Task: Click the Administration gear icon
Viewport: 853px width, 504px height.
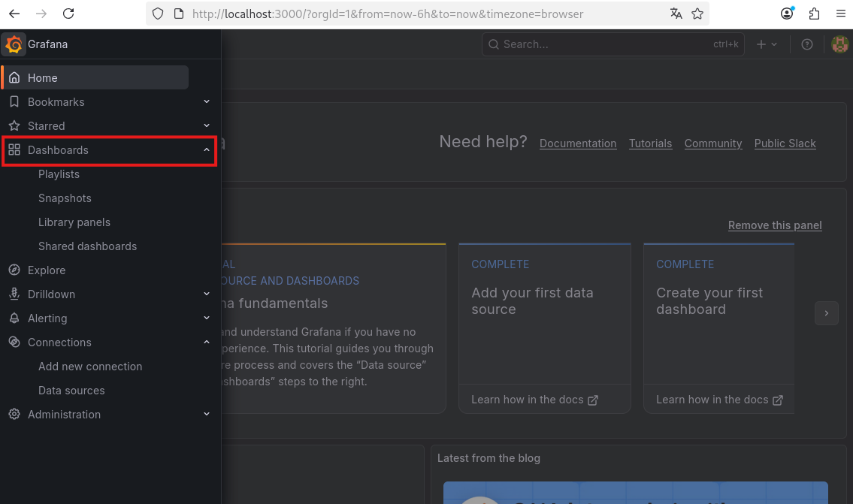Action: click(14, 414)
